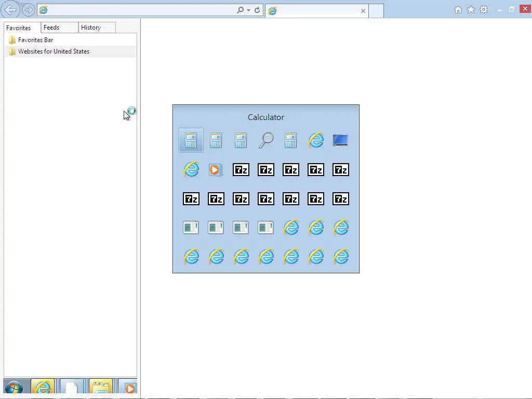Close the current browser tab
Viewport: 532px width, 399px height.
(363, 11)
